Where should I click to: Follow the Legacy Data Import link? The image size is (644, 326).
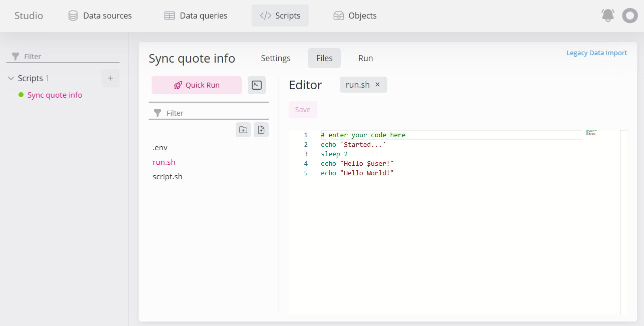click(x=596, y=53)
